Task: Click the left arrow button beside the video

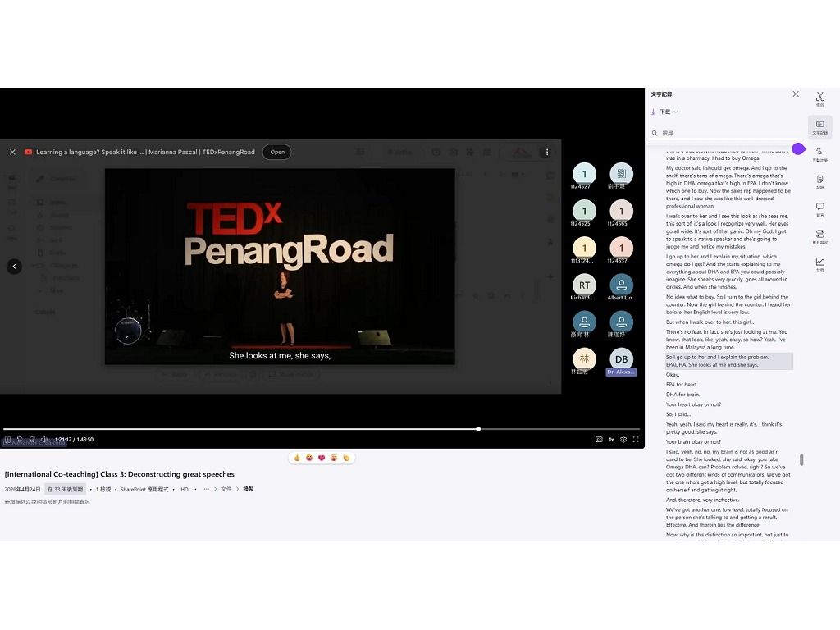Action: tap(15, 267)
